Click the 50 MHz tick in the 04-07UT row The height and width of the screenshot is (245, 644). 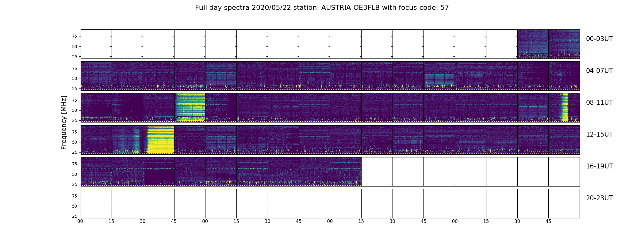[x=75, y=78]
